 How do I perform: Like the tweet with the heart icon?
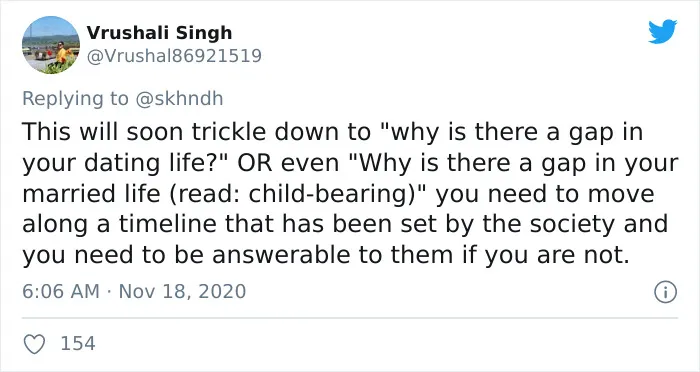point(34,344)
